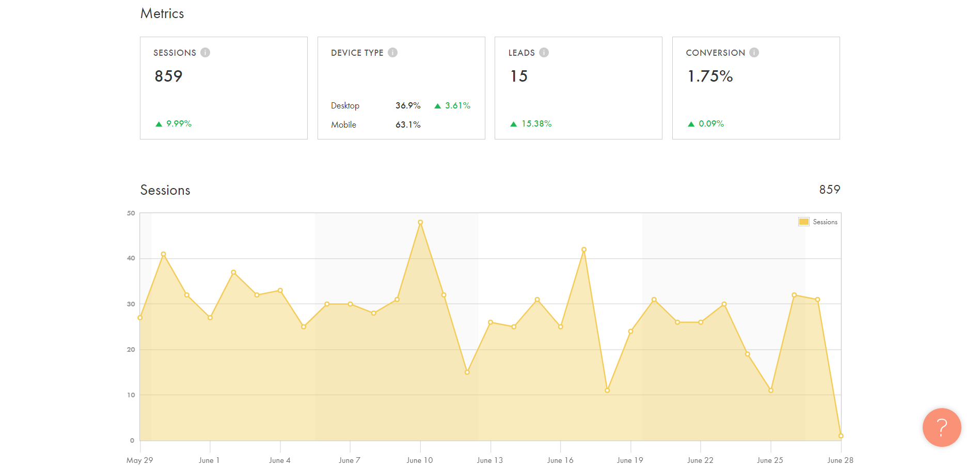This screenshot has width=980, height=466.
Task: Show the CONVERSION info icon details
Action: click(754, 53)
